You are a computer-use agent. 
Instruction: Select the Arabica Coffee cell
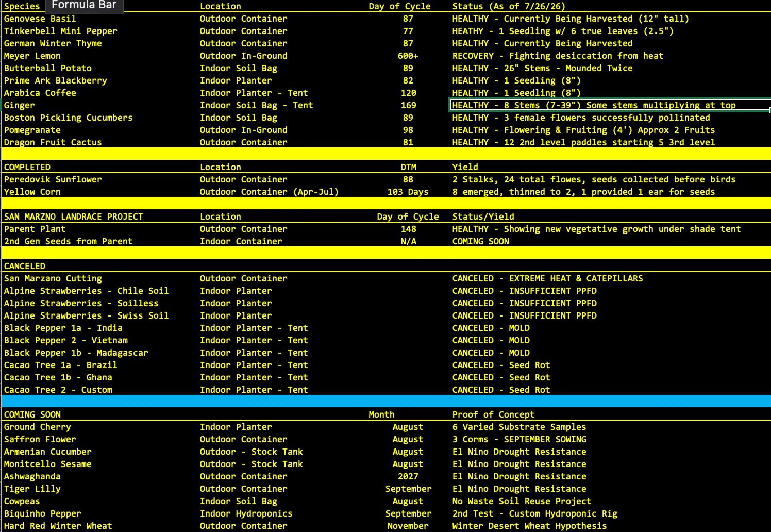[x=40, y=93]
